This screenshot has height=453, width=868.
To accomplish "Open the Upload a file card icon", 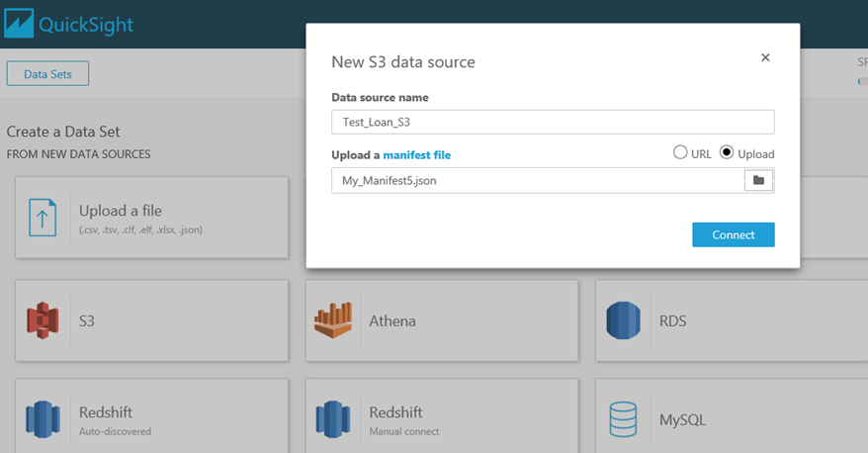I will (x=43, y=218).
